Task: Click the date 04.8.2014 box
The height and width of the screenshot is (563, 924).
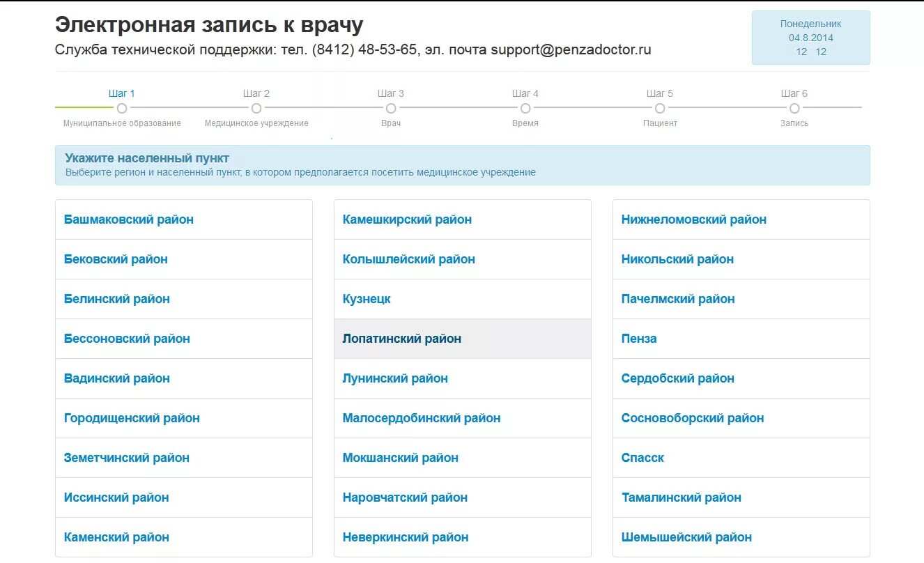Action: point(811,38)
